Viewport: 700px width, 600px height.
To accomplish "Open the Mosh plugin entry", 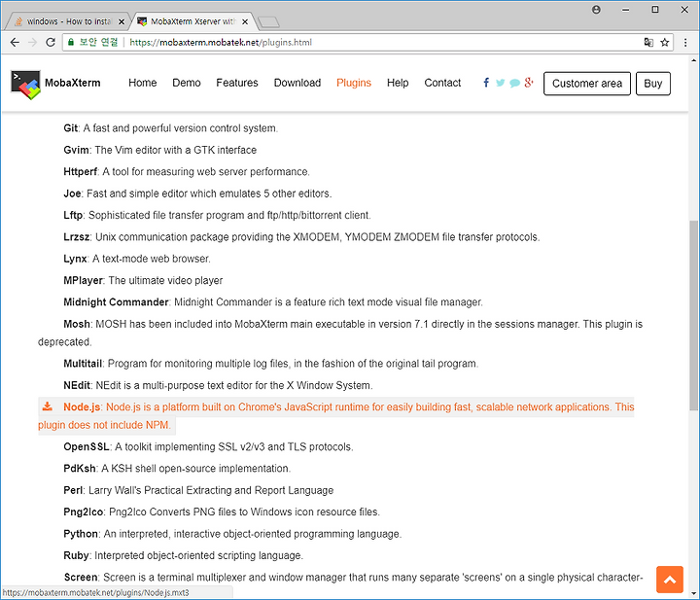I will [x=340, y=333].
